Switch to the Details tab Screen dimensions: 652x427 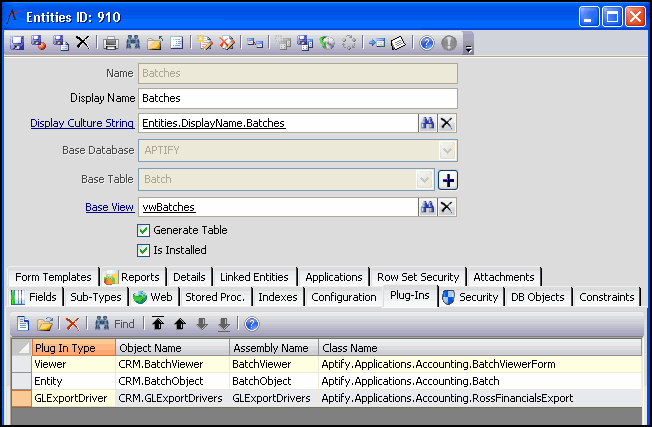pos(189,277)
